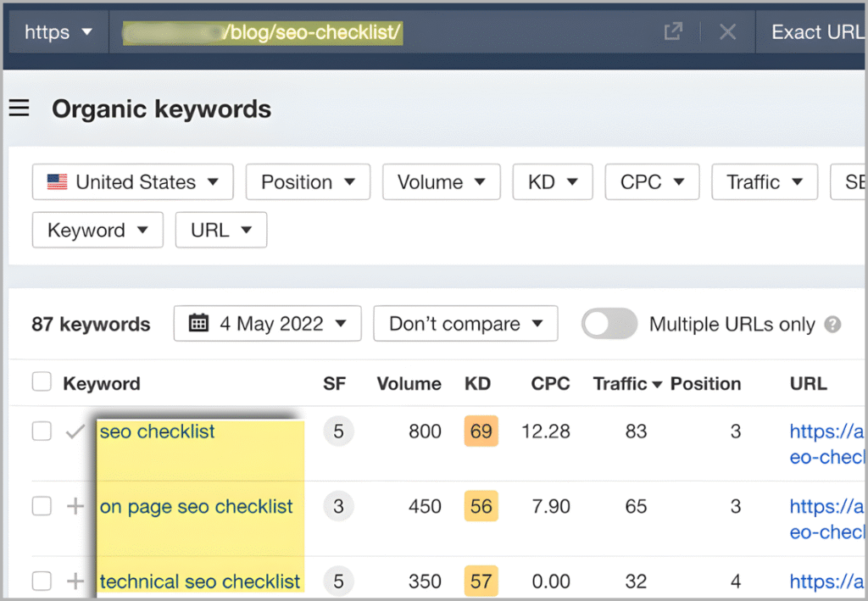Open the Position filter dropdown
This screenshot has width=868, height=601.
(x=308, y=181)
